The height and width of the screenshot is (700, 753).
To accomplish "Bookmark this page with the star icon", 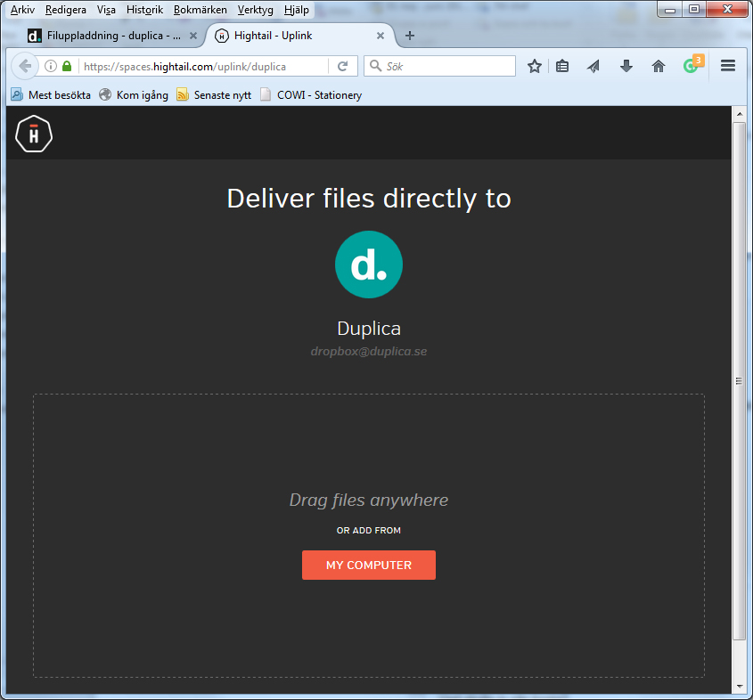I will (x=535, y=66).
